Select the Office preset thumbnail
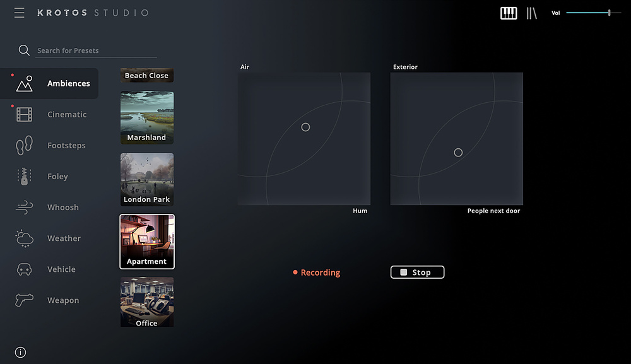Screen dimensions: 631x364 click(147, 303)
